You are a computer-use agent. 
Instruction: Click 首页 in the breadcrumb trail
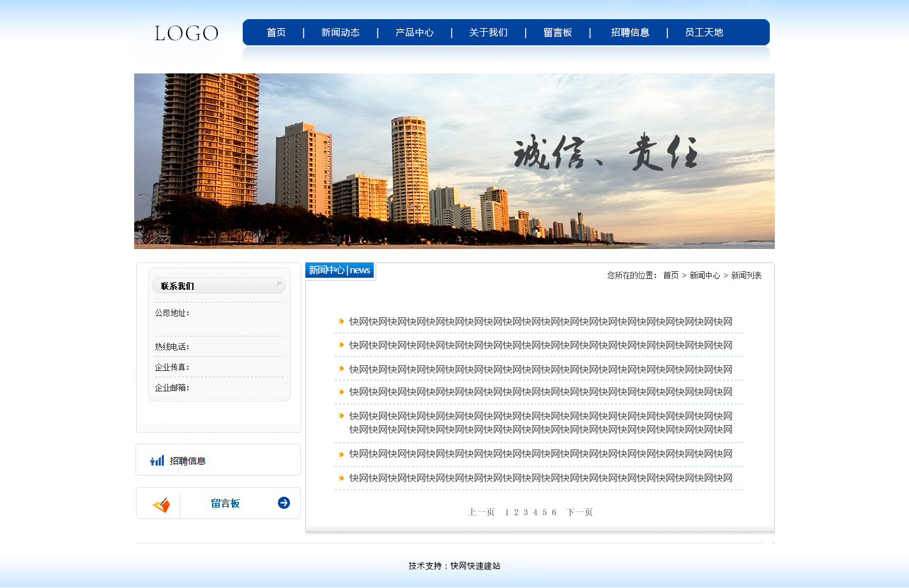tap(671, 275)
